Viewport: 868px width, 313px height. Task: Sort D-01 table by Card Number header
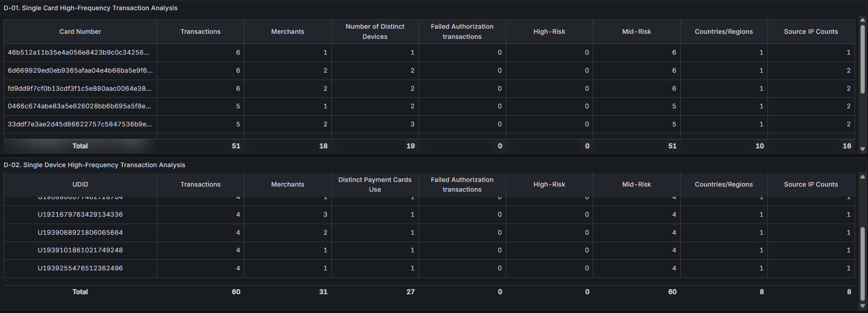tap(80, 31)
